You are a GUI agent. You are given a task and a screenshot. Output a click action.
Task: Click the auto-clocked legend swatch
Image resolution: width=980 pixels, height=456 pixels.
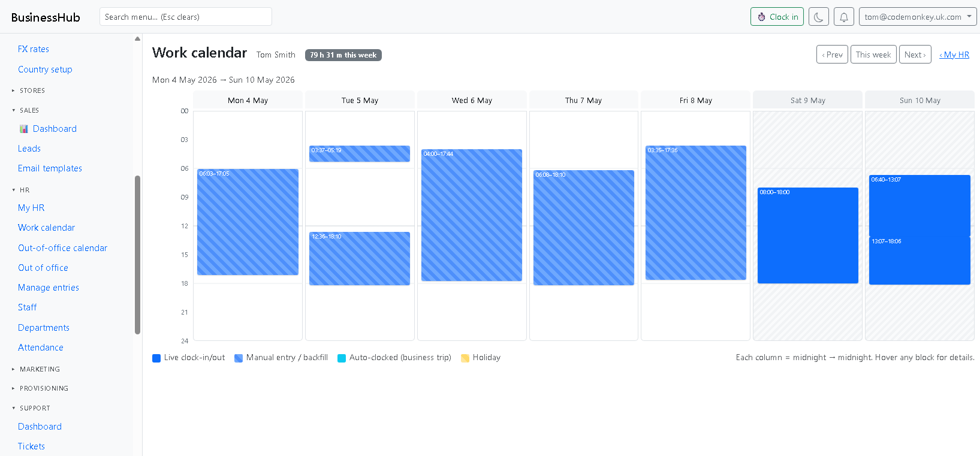(x=342, y=358)
